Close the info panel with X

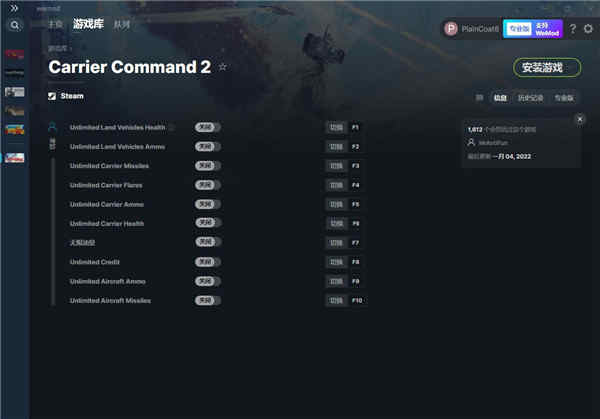[x=580, y=119]
